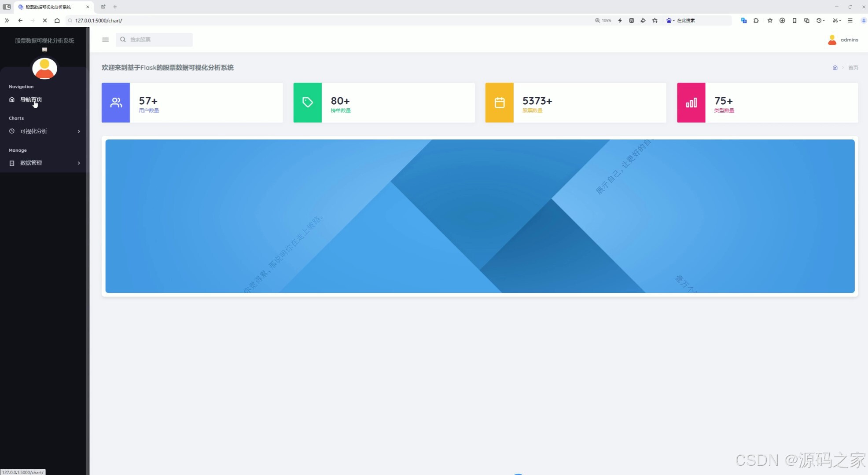Expand the 数据管理 manage menu
Viewport: 868px width, 475px height.
[44, 163]
